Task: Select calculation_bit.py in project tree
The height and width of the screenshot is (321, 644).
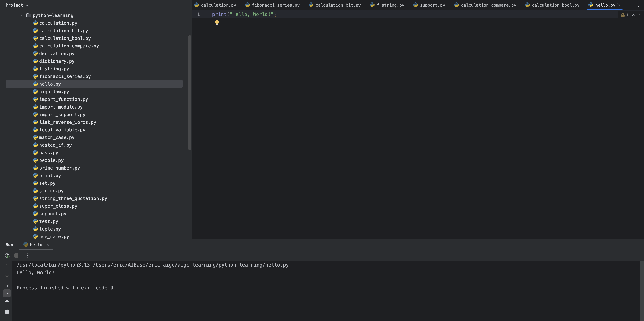Action: [61, 31]
